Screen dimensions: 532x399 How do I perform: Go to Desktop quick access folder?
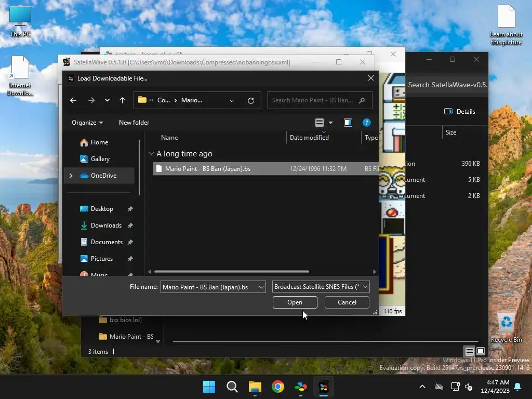coord(102,209)
